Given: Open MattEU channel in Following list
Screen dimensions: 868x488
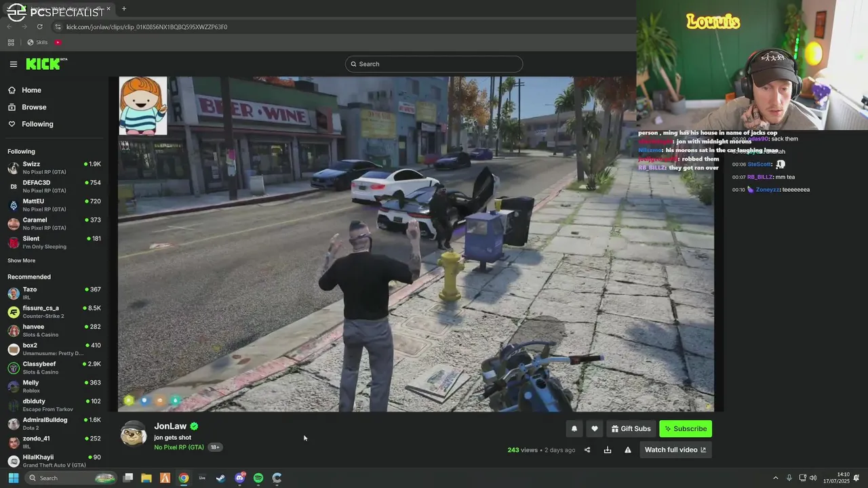Looking at the screenshot, I should pyautogui.click(x=54, y=205).
